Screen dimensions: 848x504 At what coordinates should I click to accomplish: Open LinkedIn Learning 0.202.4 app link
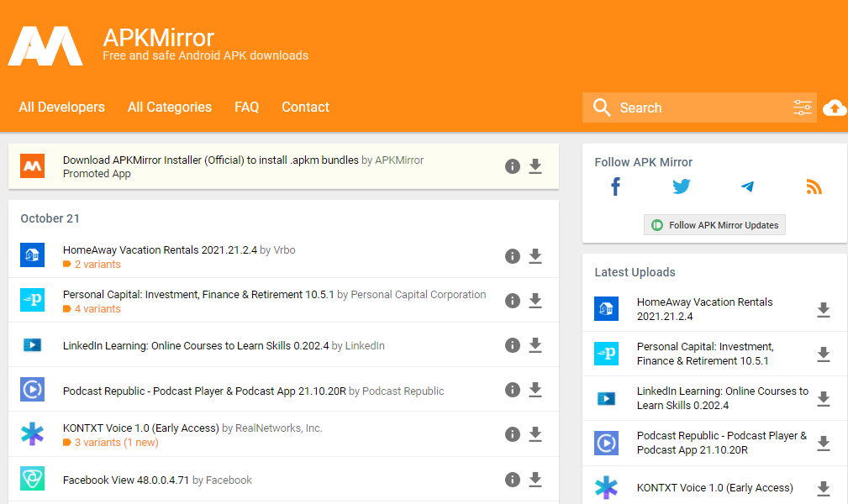(196, 345)
